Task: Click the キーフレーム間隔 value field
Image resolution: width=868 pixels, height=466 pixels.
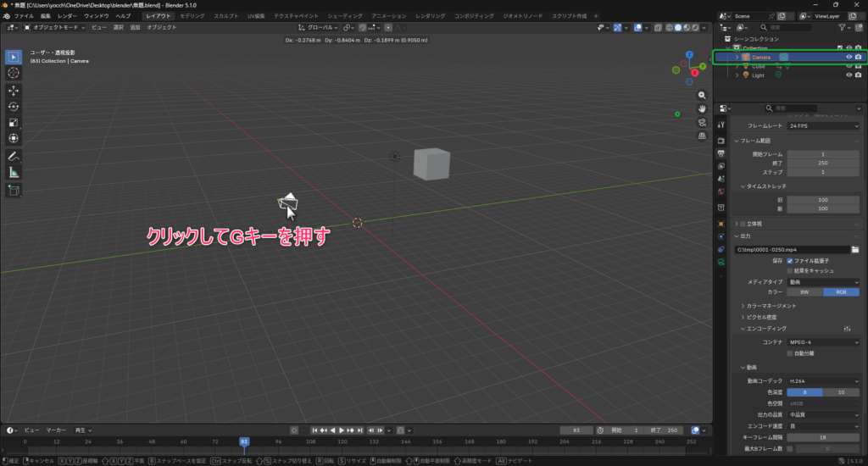Action: coord(822,436)
